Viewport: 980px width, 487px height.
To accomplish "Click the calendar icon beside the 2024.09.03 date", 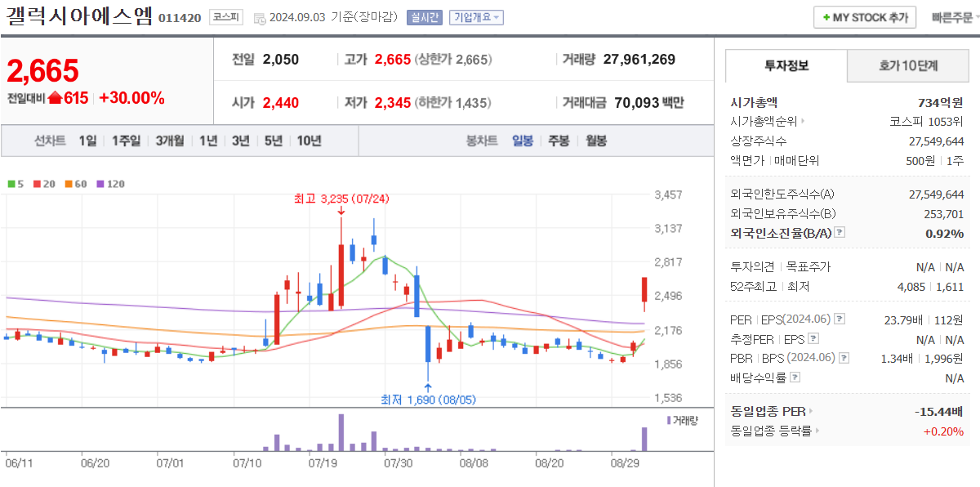I will pos(260,18).
